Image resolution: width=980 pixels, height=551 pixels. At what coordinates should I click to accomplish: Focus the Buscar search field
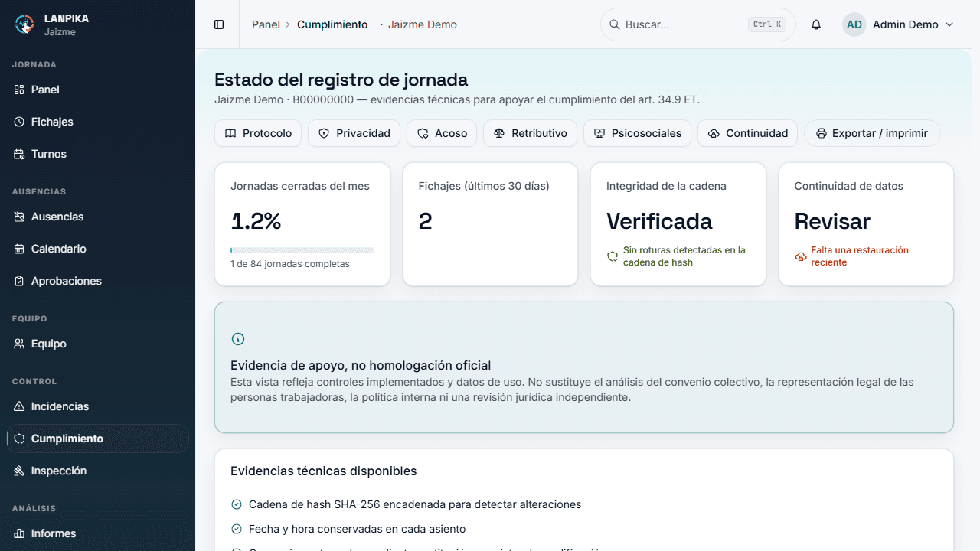pos(698,24)
